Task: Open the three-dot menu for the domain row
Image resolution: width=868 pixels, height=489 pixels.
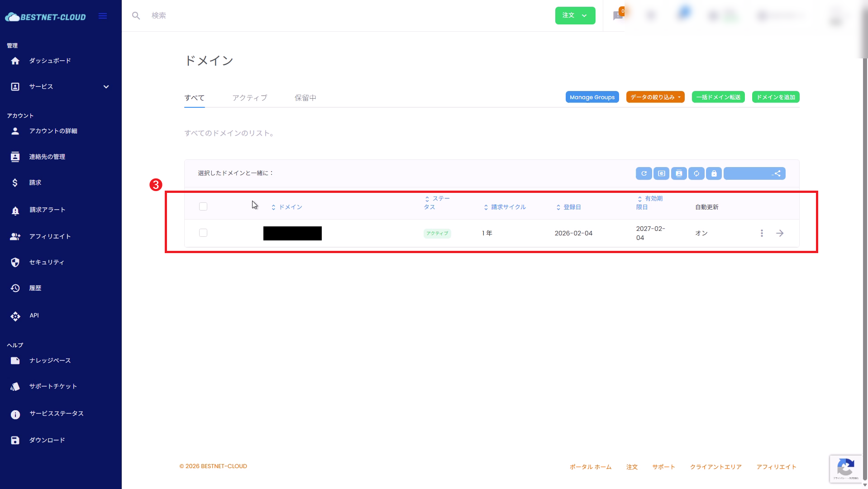Action: pyautogui.click(x=762, y=233)
